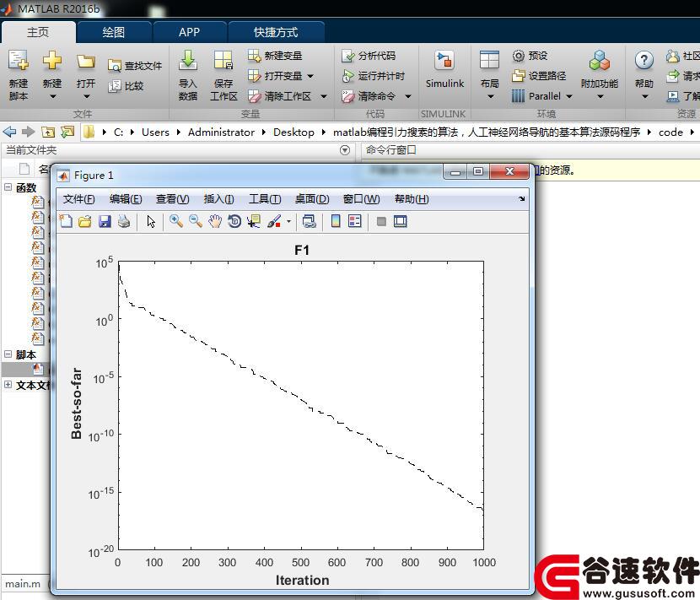
Task: Open current folder panel actions menu
Action: tap(345, 150)
